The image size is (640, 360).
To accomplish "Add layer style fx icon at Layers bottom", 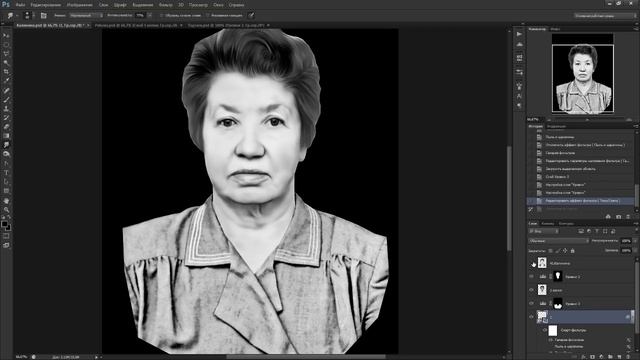I will 583,357.
